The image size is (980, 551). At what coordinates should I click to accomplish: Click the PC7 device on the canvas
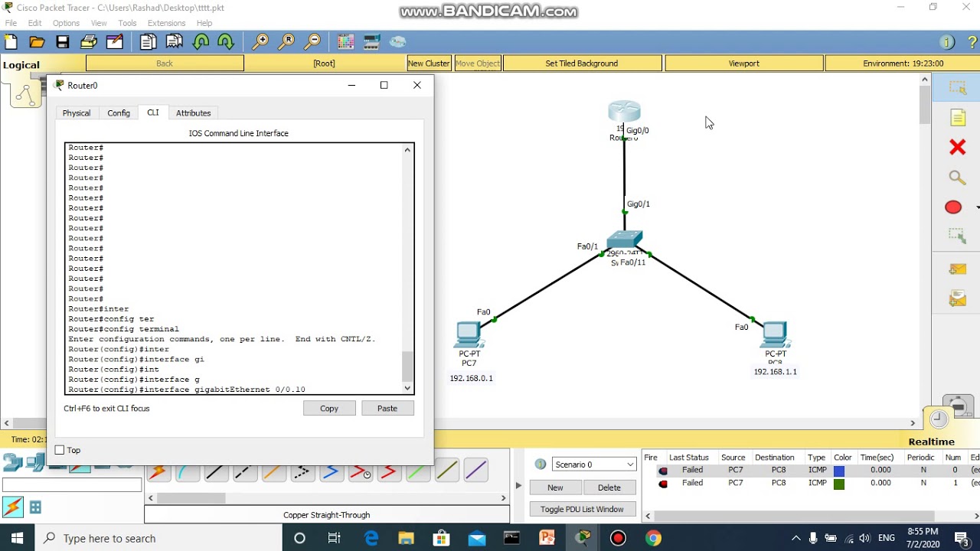click(x=469, y=334)
